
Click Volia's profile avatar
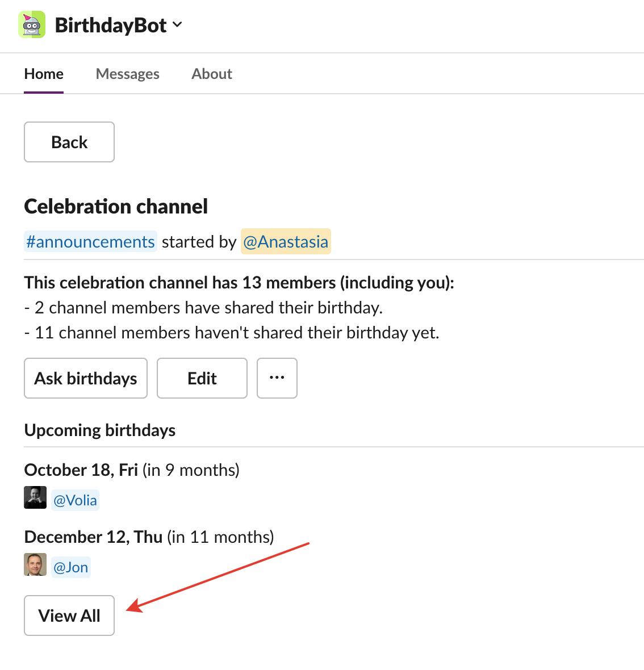35,497
